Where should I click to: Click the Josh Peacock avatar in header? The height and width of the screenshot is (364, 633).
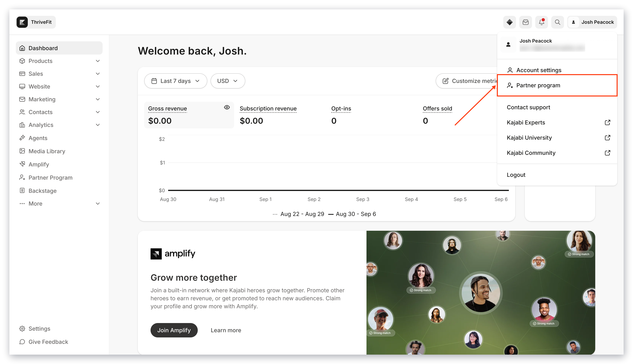(573, 22)
